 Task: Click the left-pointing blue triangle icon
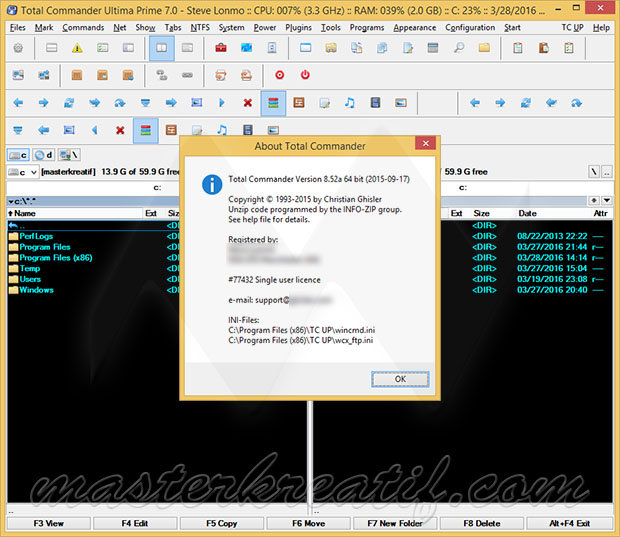[95, 130]
